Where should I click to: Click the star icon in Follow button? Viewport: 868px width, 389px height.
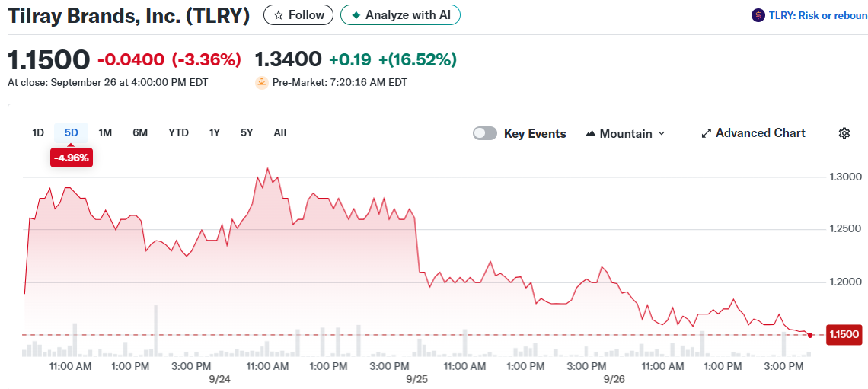(279, 15)
